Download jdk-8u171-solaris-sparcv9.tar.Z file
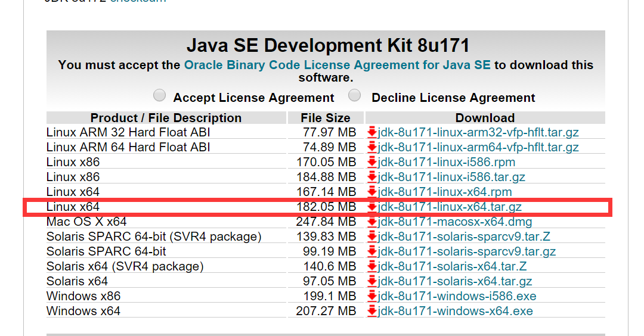 click(464, 237)
